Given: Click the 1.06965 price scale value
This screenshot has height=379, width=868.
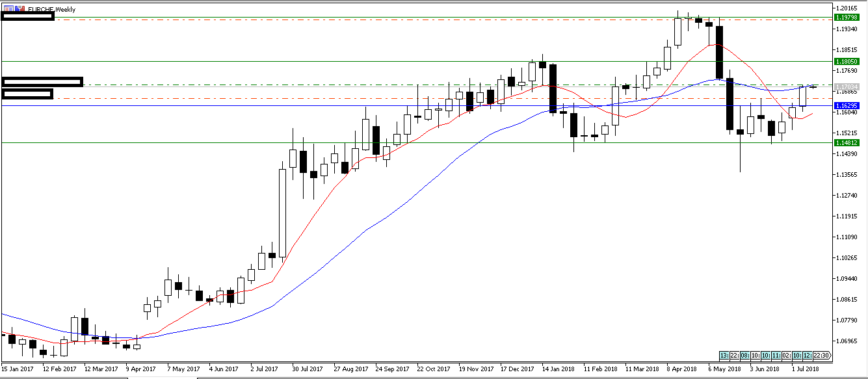Looking at the screenshot, I should click(848, 341).
